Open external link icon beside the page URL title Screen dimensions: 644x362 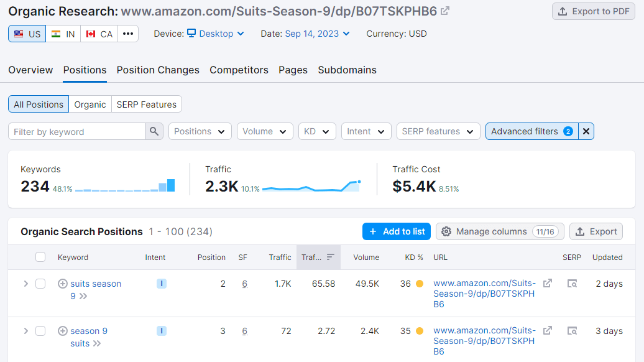coord(445,11)
